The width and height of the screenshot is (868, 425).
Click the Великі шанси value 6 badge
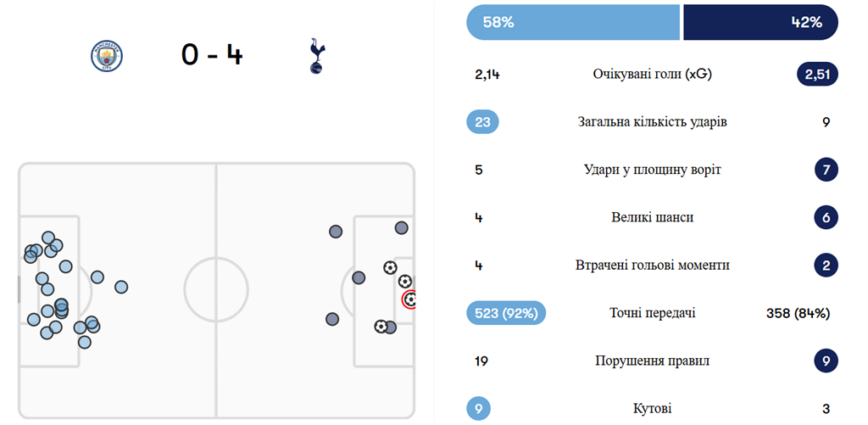coord(826,218)
